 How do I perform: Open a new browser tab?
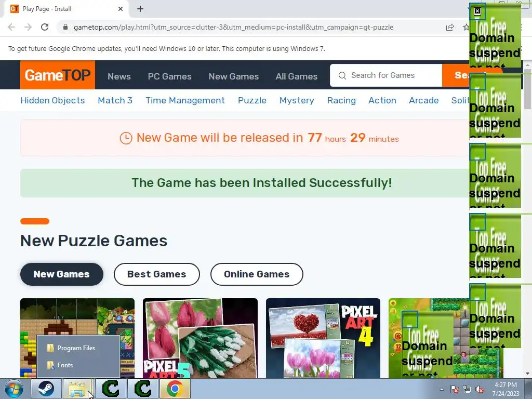[140, 9]
